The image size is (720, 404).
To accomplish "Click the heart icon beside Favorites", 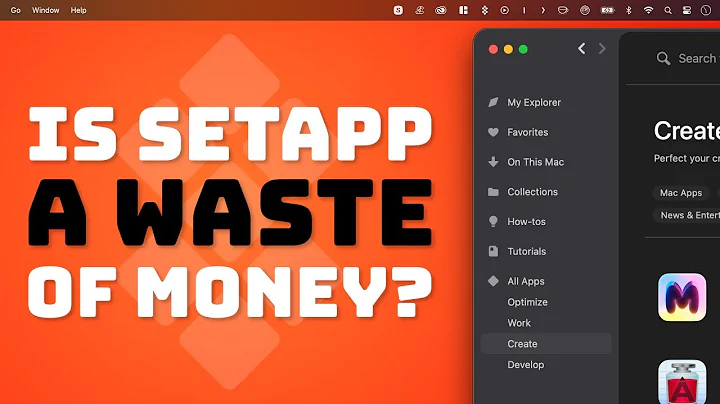I will coord(493,132).
